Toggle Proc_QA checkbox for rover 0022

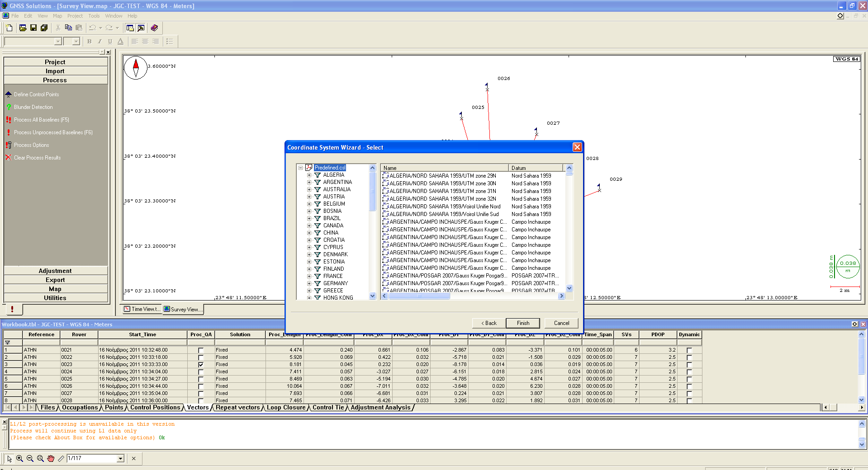coord(201,357)
